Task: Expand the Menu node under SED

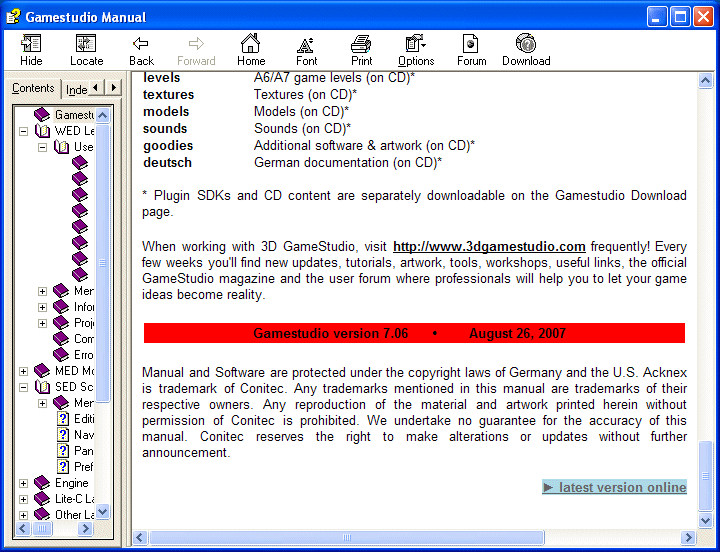Action: (x=42, y=404)
